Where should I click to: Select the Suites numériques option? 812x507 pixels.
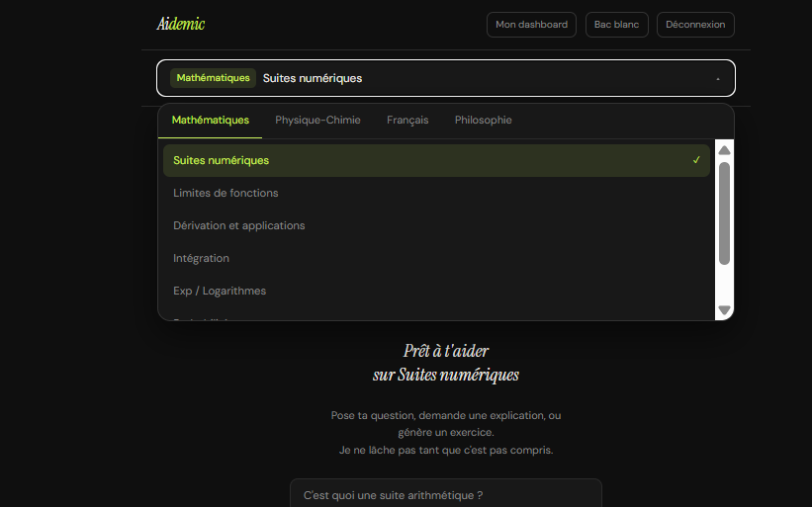[x=436, y=160]
